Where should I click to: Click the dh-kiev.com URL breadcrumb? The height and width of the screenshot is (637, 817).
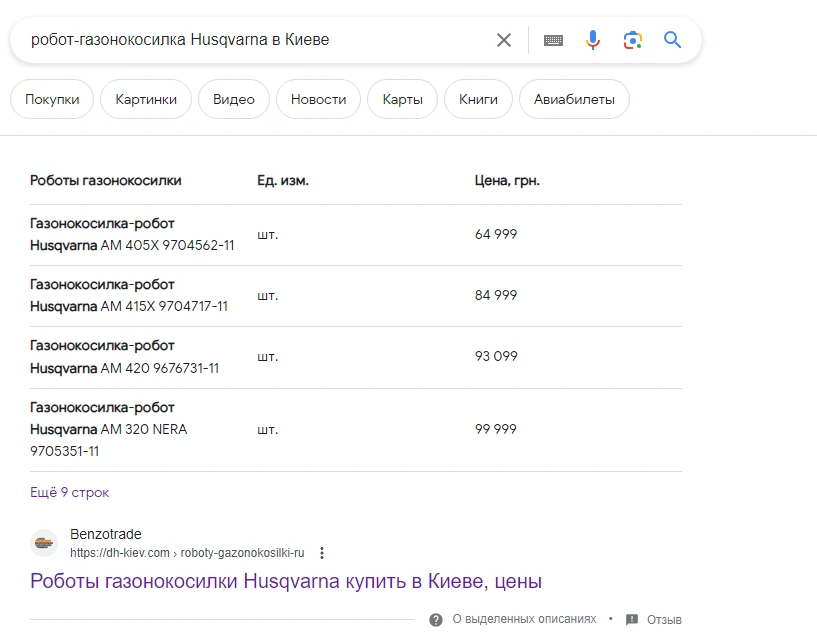(x=187, y=553)
